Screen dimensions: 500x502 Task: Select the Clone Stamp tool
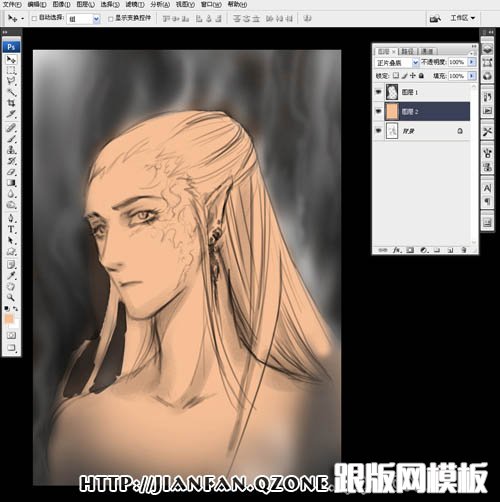(11, 150)
